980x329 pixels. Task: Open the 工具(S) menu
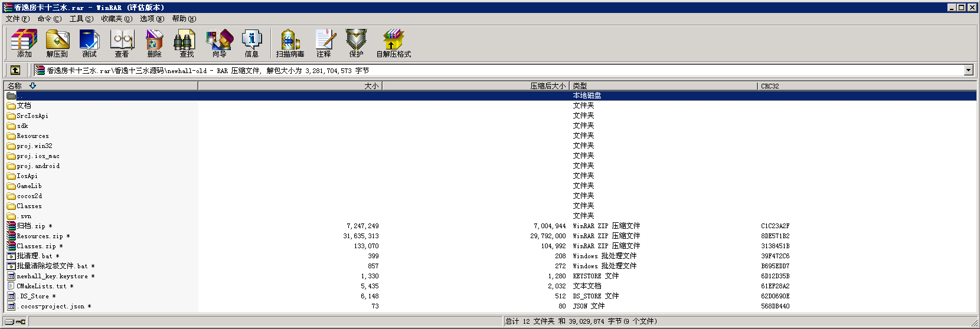[x=81, y=19]
